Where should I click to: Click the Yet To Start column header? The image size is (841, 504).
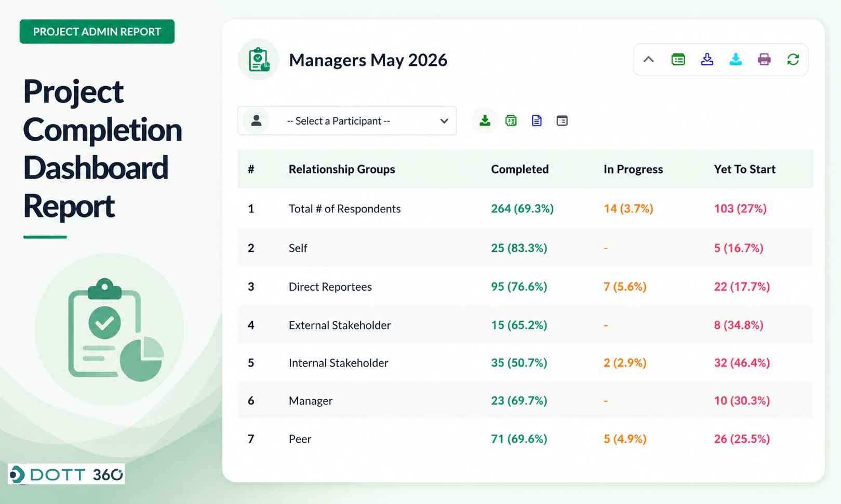(x=744, y=169)
